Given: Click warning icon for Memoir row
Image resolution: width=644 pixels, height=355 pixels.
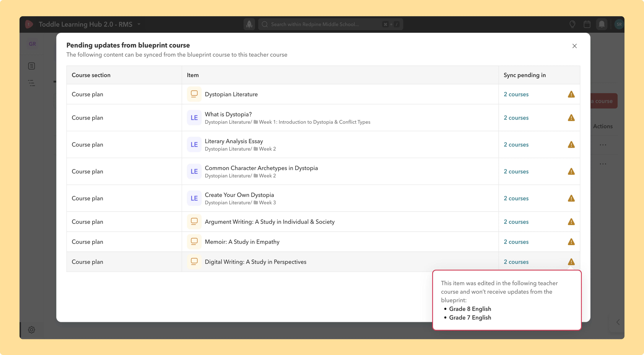Looking at the screenshot, I should click(571, 242).
